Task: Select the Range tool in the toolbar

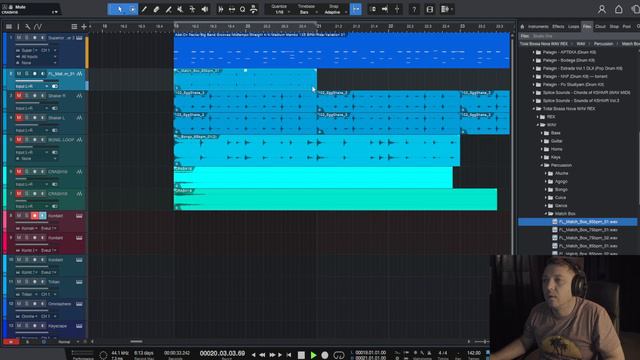Action: [132, 9]
